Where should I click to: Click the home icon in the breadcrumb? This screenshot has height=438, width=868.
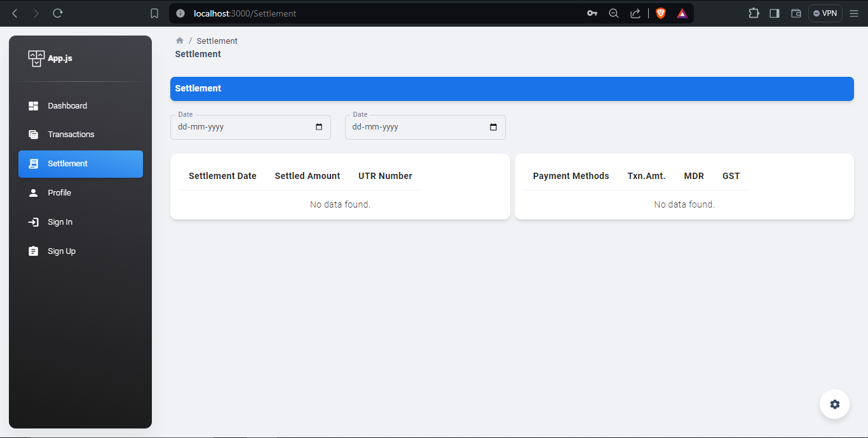point(180,41)
